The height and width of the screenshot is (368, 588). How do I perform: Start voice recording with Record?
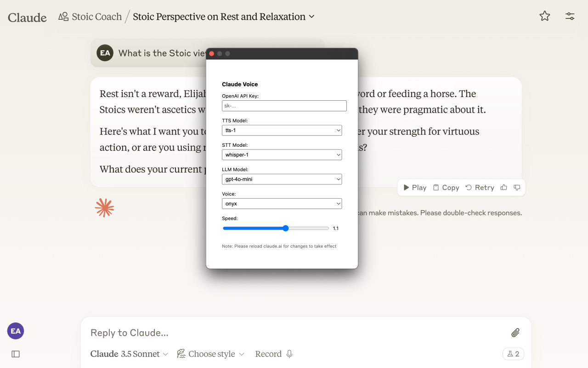click(x=274, y=354)
